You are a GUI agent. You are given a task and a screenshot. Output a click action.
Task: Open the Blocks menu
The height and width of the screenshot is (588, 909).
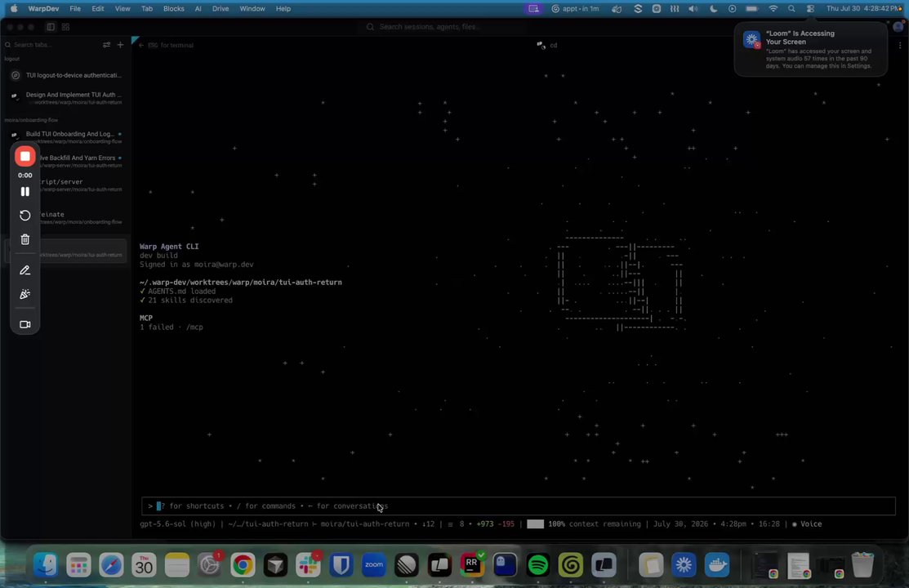click(173, 9)
